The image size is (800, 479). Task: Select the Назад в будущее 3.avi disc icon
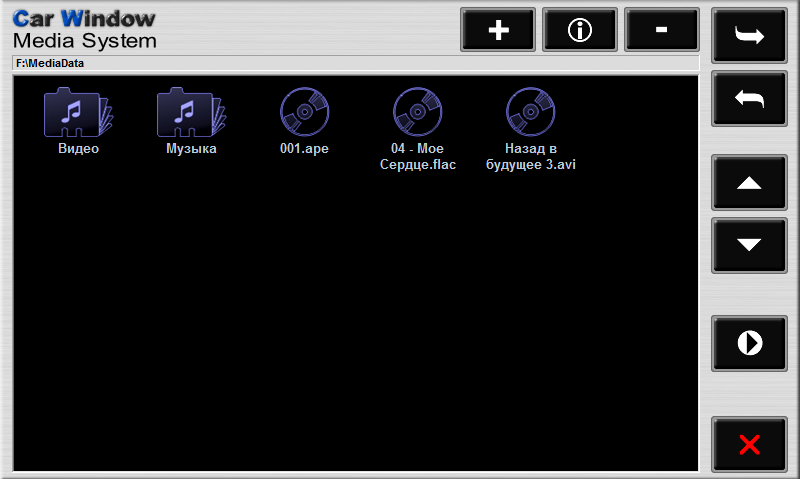(x=530, y=112)
